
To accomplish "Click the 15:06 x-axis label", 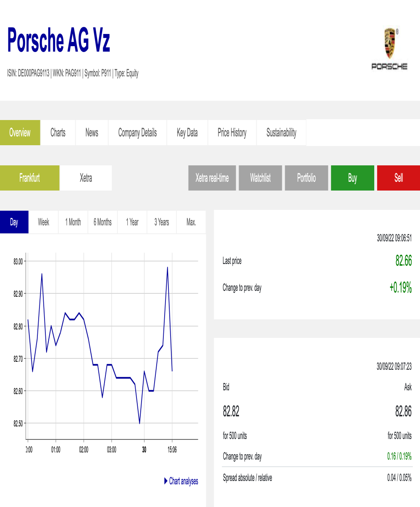I will tap(172, 450).
